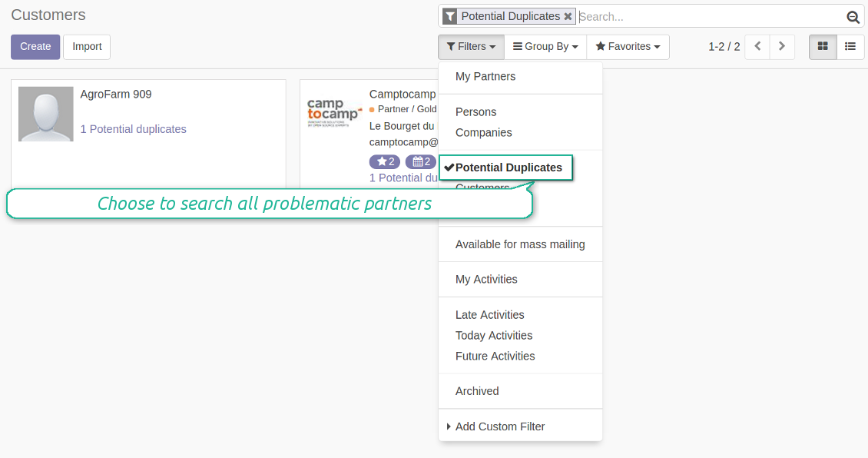Go to next page of records
Viewport: 868px width, 458px height.
point(782,47)
